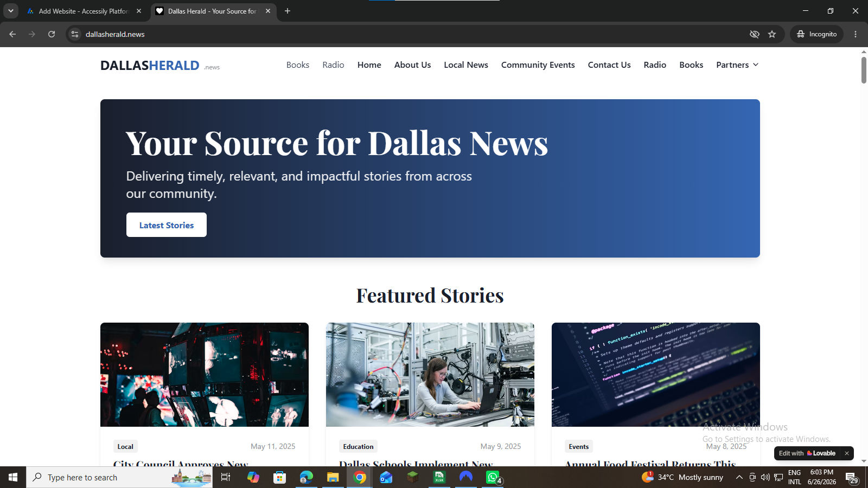868x488 pixels.
Task: Open About Us page
Action: (412, 65)
